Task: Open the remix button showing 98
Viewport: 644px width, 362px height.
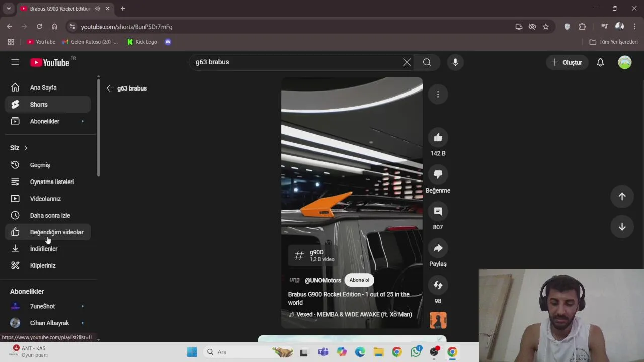Action: [x=438, y=285]
